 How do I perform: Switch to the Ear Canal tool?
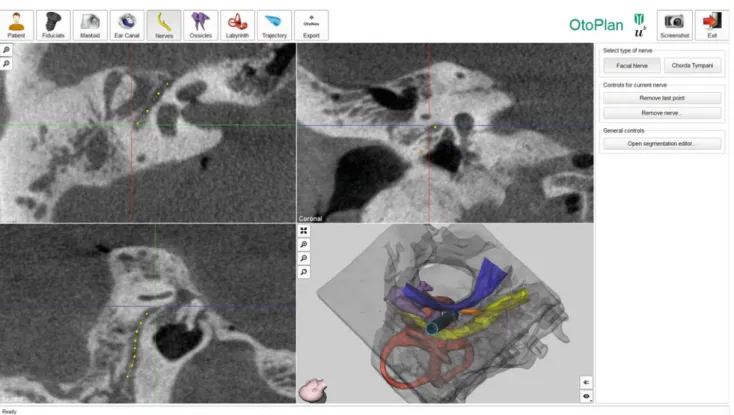pyautogui.click(x=127, y=25)
